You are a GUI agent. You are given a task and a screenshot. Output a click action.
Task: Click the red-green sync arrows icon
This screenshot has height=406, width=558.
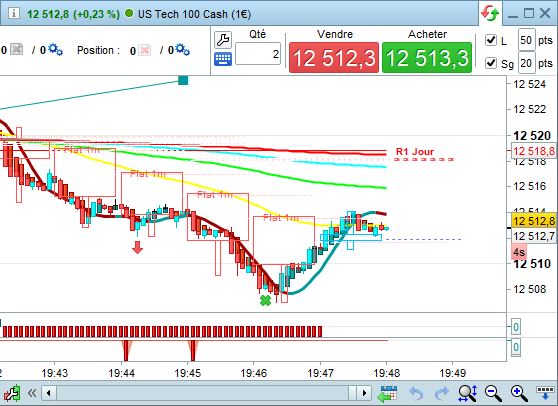[x=490, y=14]
